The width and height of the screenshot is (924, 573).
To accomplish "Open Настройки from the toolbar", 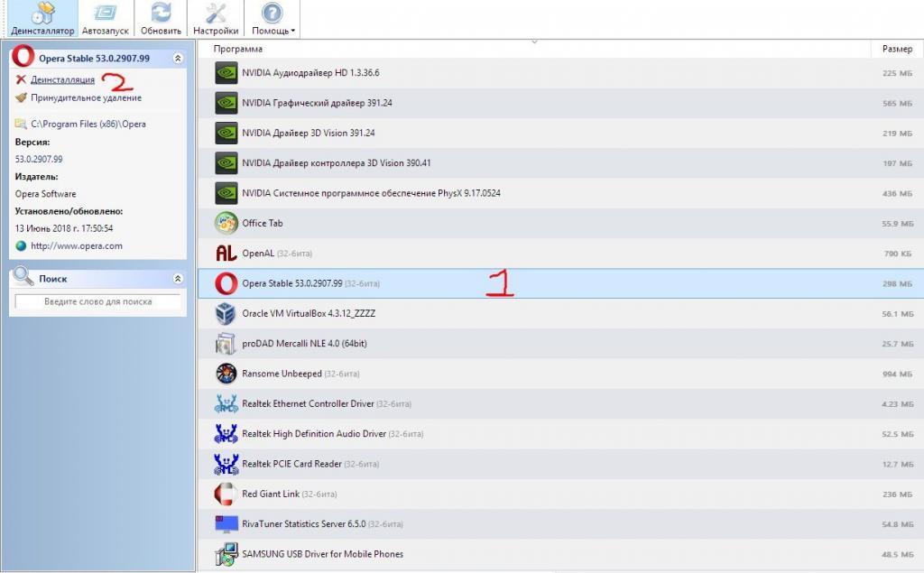I will 216,18.
